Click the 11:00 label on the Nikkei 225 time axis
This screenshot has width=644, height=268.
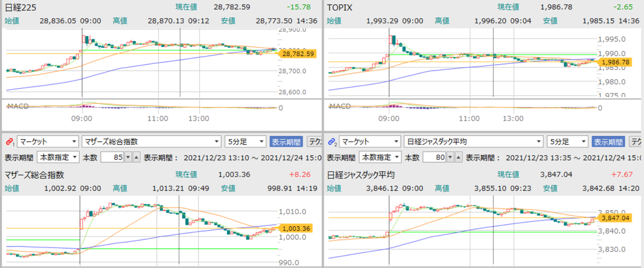tap(158, 118)
